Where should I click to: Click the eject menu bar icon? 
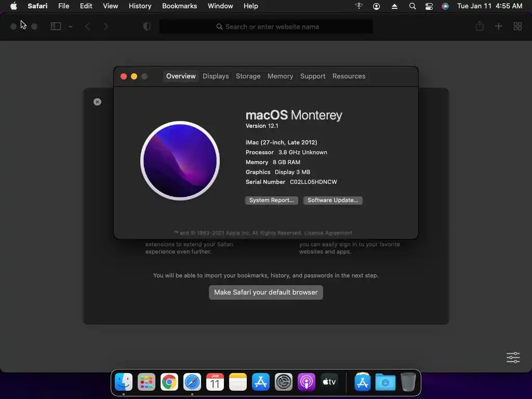pyautogui.click(x=394, y=6)
